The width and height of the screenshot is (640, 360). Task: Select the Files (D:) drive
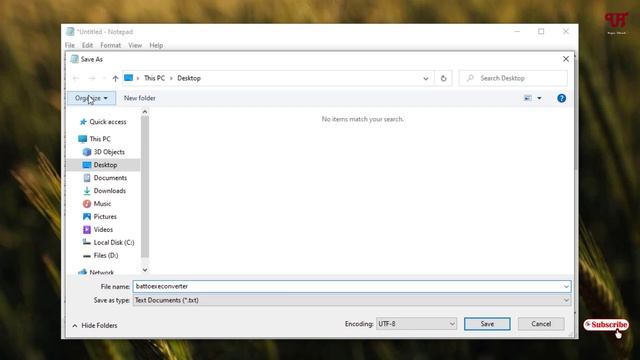click(106, 256)
